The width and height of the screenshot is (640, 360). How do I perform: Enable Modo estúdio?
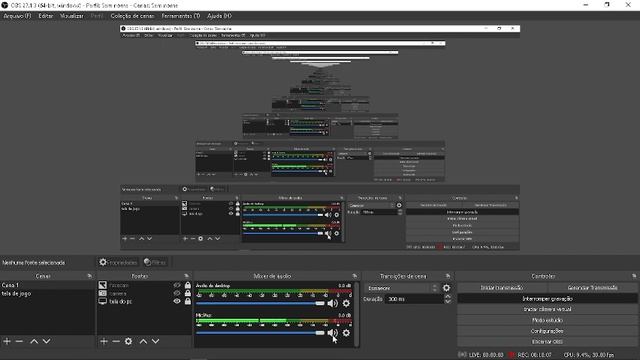point(547,320)
